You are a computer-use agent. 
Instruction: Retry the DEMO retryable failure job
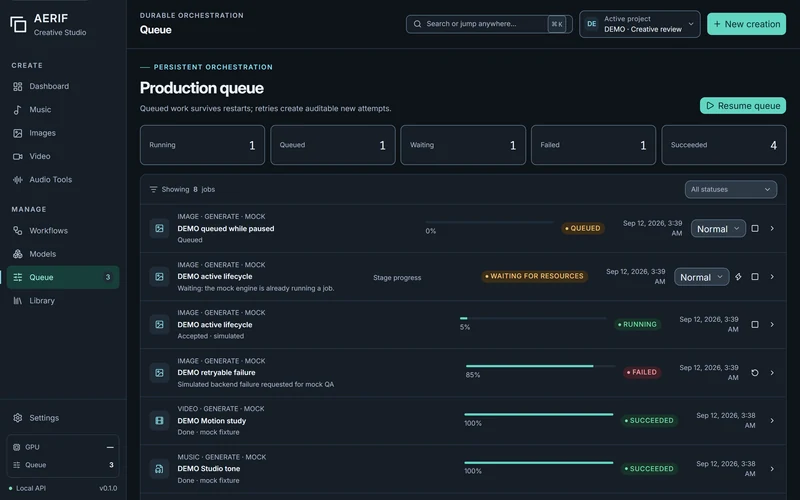pos(755,373)
